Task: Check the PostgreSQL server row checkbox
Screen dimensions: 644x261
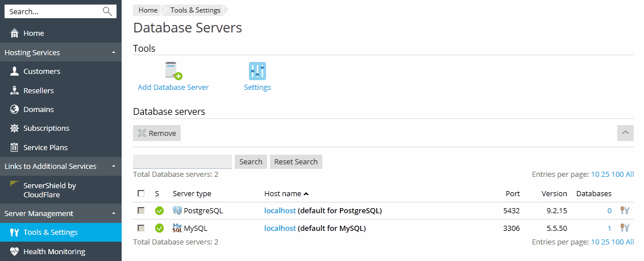Action: [141, 211]
